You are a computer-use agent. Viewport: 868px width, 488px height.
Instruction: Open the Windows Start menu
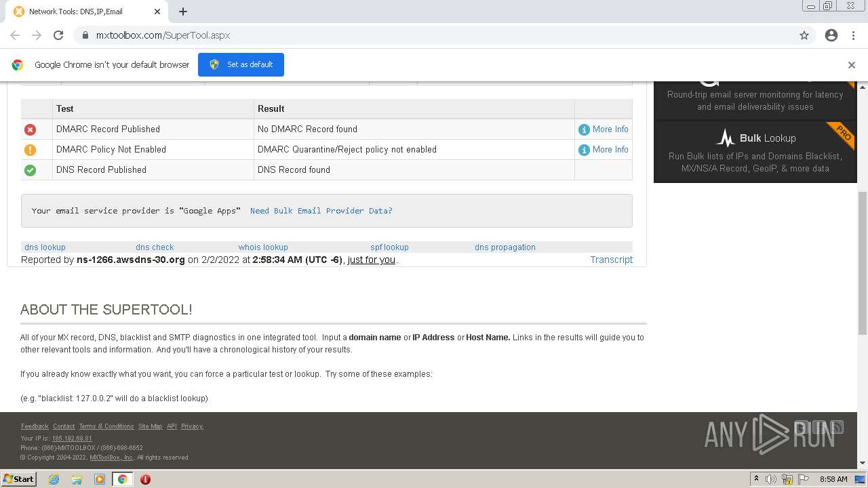click(x=18, y=479)
